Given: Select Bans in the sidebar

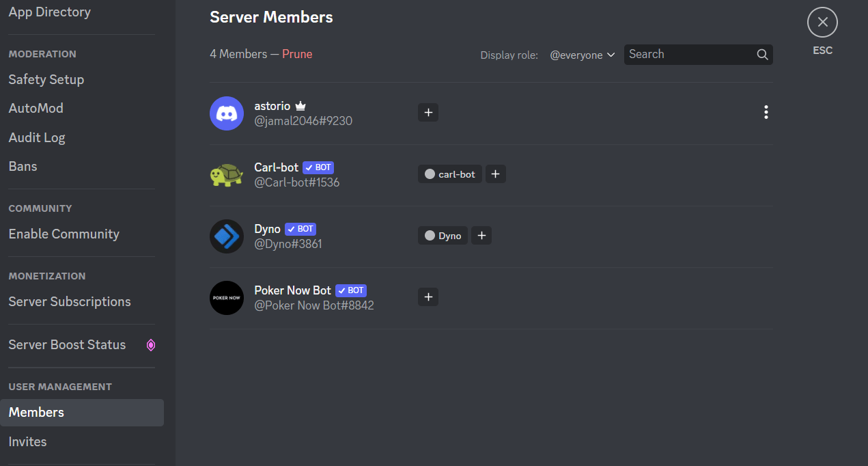Looking at the screenshot, I should coord(23,167).
